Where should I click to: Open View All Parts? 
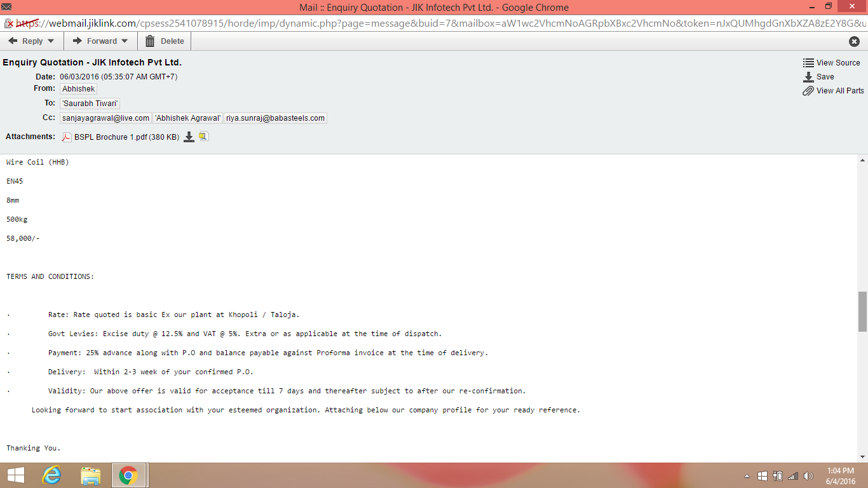(x=840, y=91)
